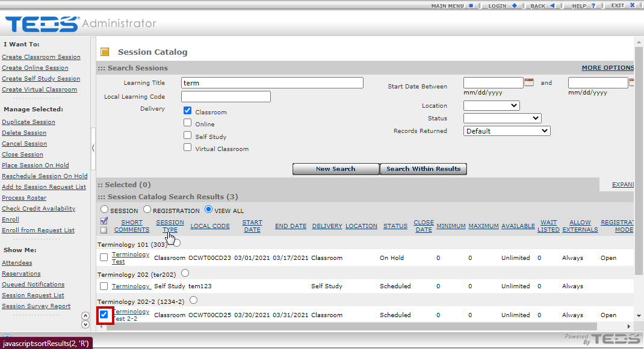Click the sidebar scroll down arrow icon

pos(85,324)
